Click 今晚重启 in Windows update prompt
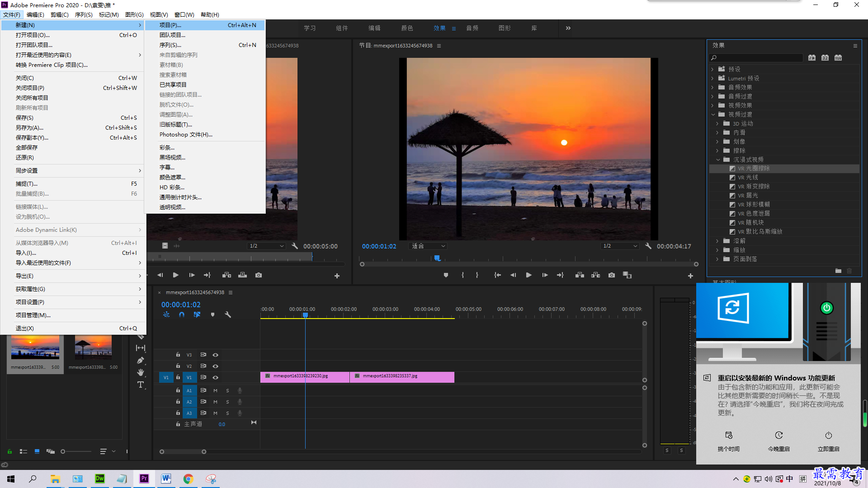The image size is (868, 488). tap(778, 441)
